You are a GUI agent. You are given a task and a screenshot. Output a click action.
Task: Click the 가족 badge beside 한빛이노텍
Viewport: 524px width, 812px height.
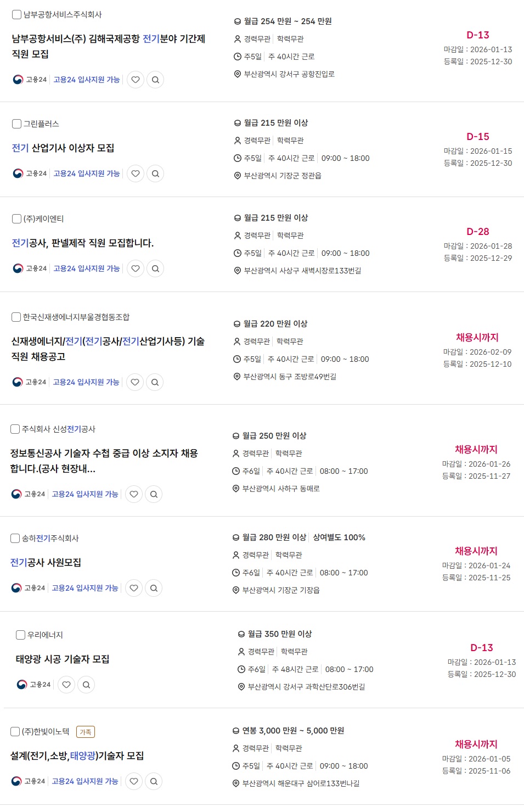pos(86,732)
